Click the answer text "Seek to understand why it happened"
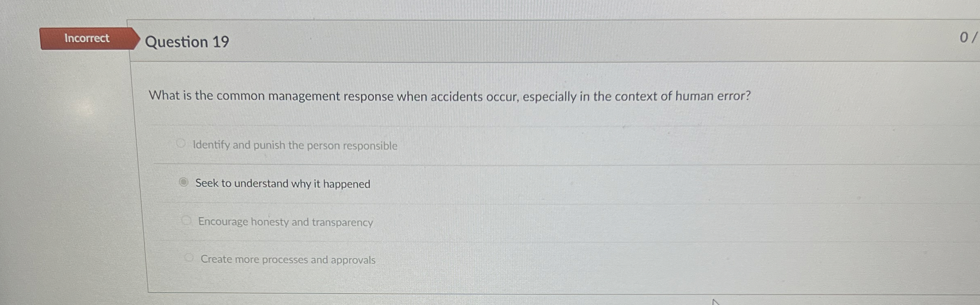980x305 pixels. click(283, 183)
